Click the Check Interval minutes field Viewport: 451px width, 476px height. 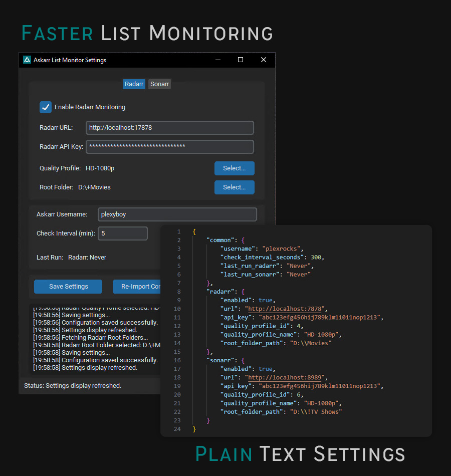click(x=123, y=233)
